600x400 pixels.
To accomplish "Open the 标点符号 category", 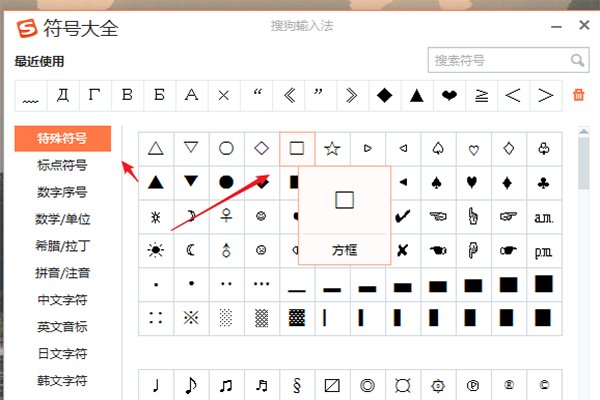I will point(63,165).
